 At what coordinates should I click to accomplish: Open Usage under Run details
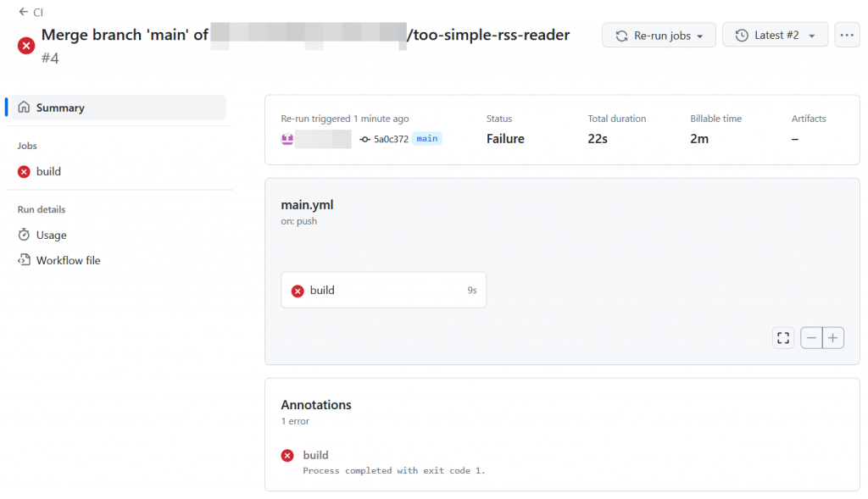coord(51,235)
